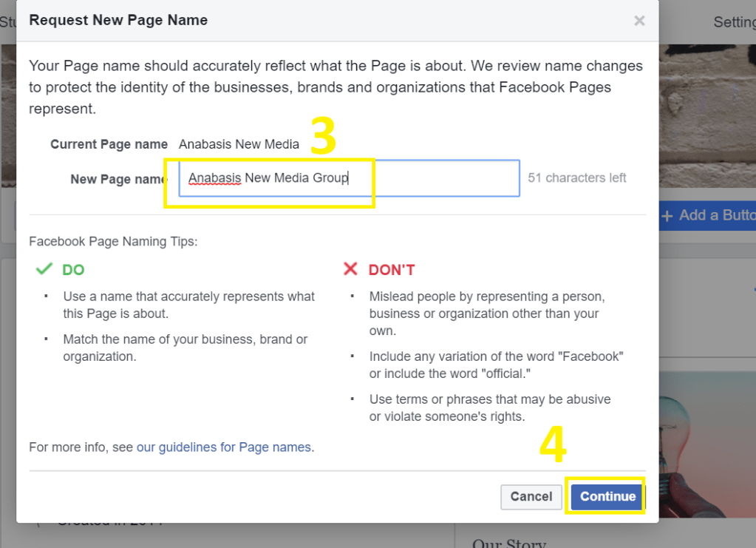Click the green DO checkmark icon
756x548 pixels.
tap(44, 269)
